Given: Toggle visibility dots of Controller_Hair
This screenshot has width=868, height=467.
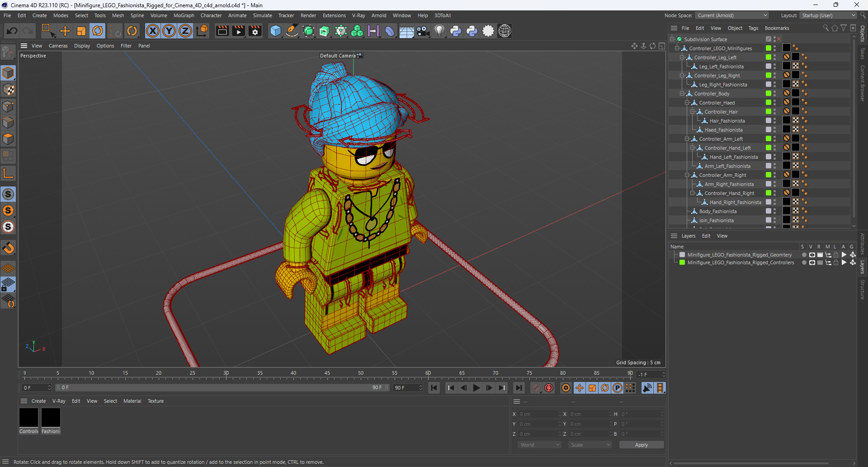Looking at the screenshot, I should click(774, 112).
